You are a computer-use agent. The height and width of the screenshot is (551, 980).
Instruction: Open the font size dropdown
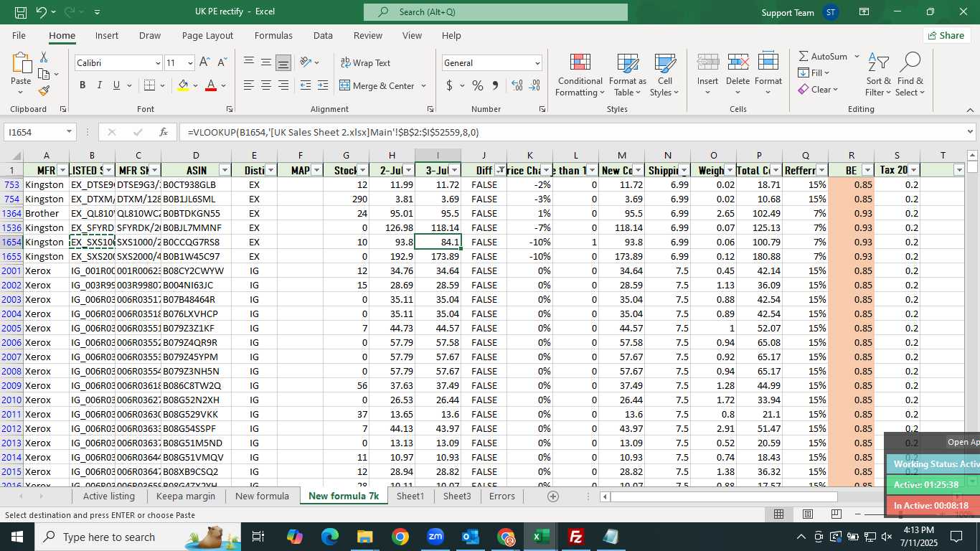tap(189, 63)
